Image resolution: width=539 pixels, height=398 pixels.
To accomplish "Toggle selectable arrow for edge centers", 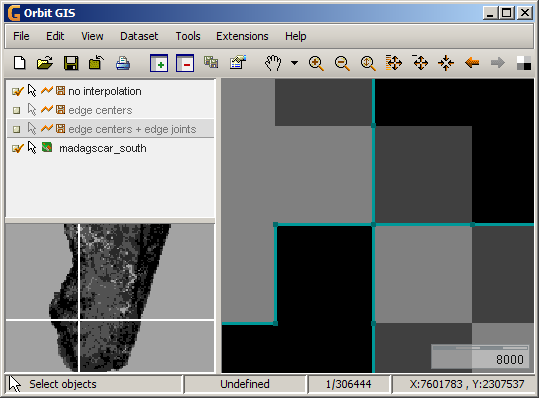I will (32, 110).
